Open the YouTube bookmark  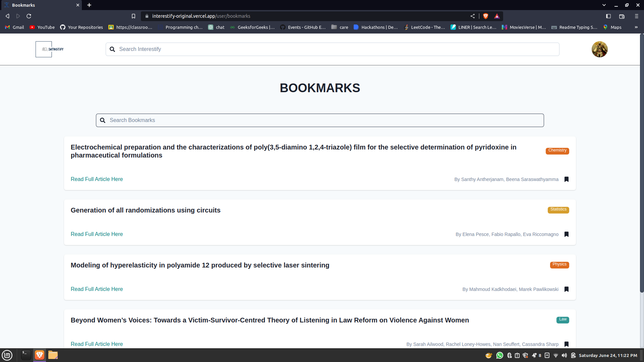[x=42, y=27]
